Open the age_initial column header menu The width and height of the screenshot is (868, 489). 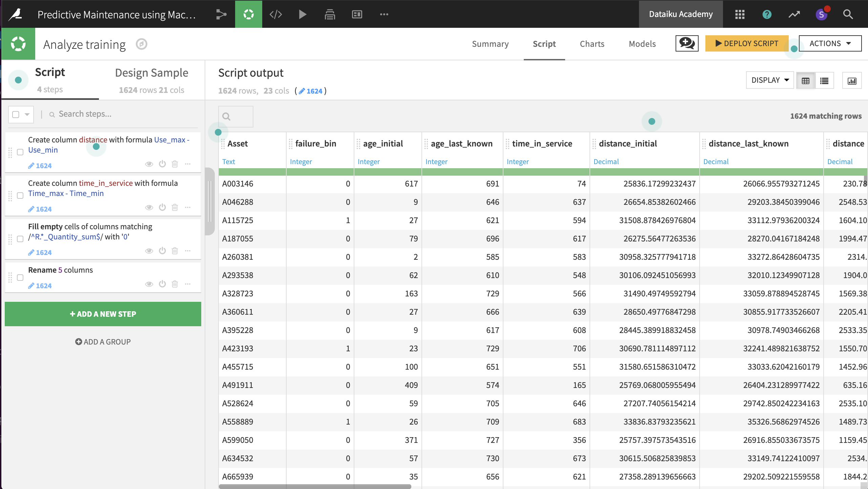[383, 144]
